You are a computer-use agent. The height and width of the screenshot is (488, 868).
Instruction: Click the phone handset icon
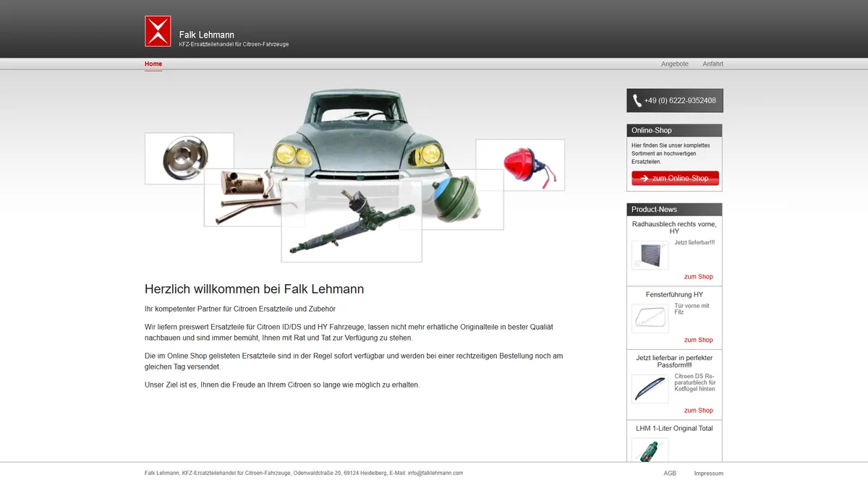pyautogui.click(x=637, y=100)
